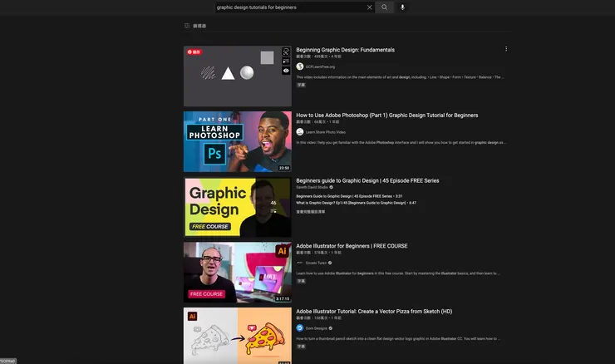The height and width of the screenshot is (364, 615).
Task: Play the first playlist entry lasting 3:31
Action: (349, 196)
